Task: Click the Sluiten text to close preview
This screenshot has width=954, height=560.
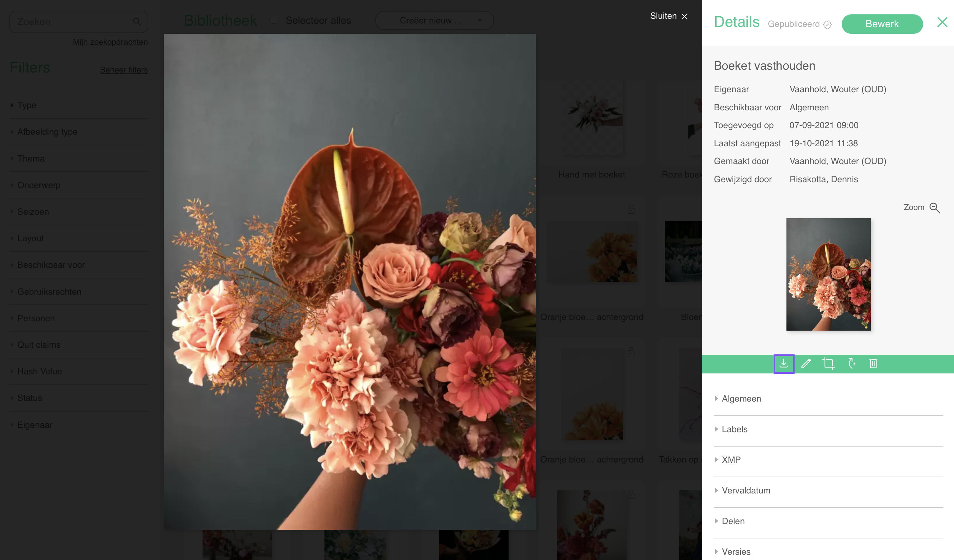Action: (x=663, y=16)
